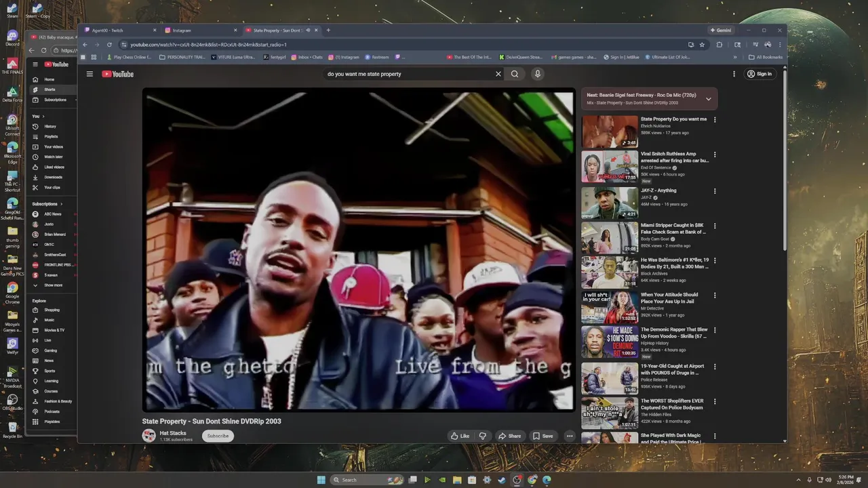The width and height of the screenshot is (868, 488).
Task: Open Recycle Bin on desktop
Action: coord(12,430)
